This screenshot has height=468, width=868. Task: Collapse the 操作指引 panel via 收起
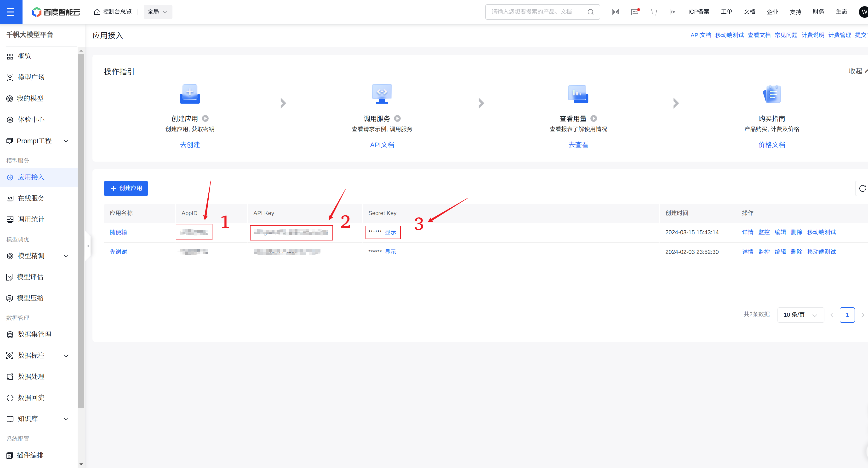click(856, 71)
